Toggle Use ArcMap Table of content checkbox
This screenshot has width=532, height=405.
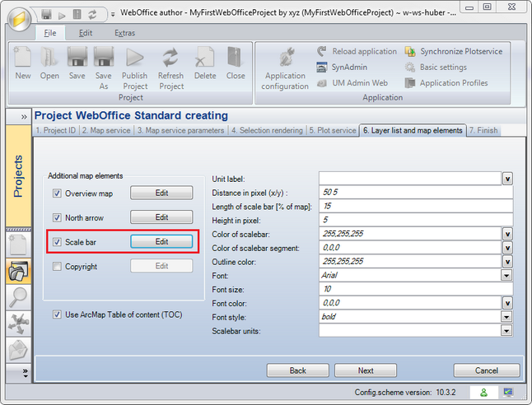pos(57,314)
